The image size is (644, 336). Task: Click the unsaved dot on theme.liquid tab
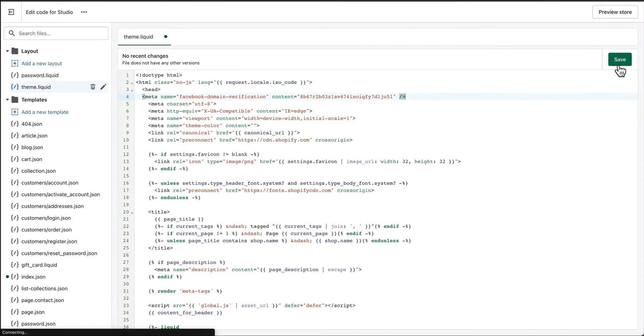[x=166, y=37]
